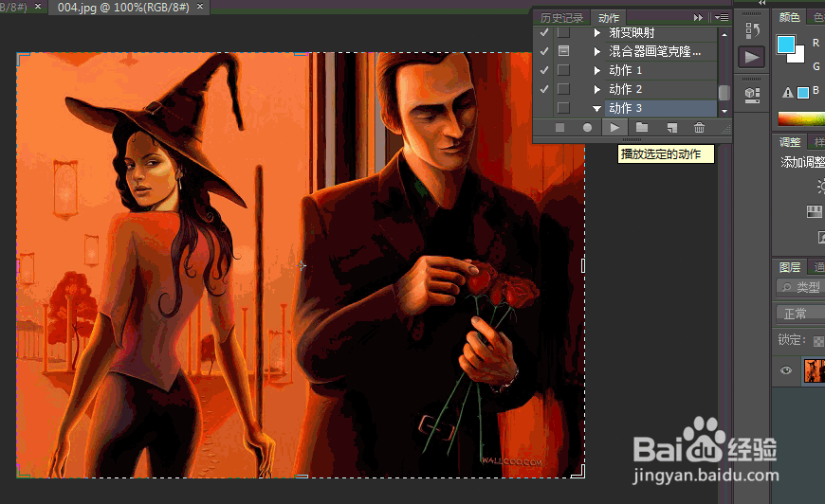825x504 pixels.
Task: Click the stop recording square button
Action: coord(559,127)
